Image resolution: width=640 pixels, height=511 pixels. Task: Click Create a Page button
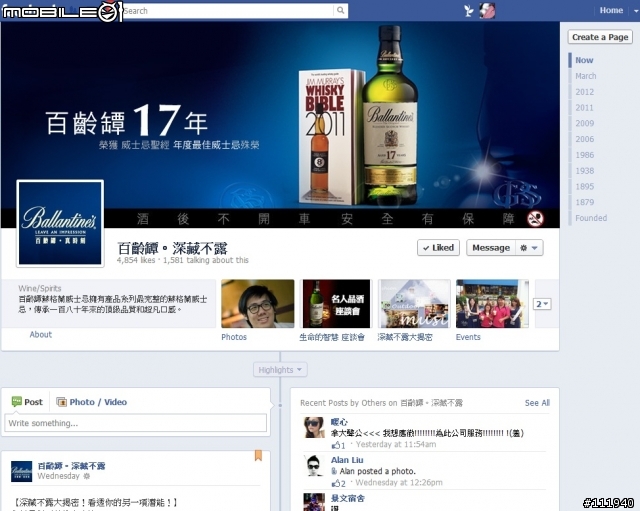pyautogui.click(x=600, y=37)
